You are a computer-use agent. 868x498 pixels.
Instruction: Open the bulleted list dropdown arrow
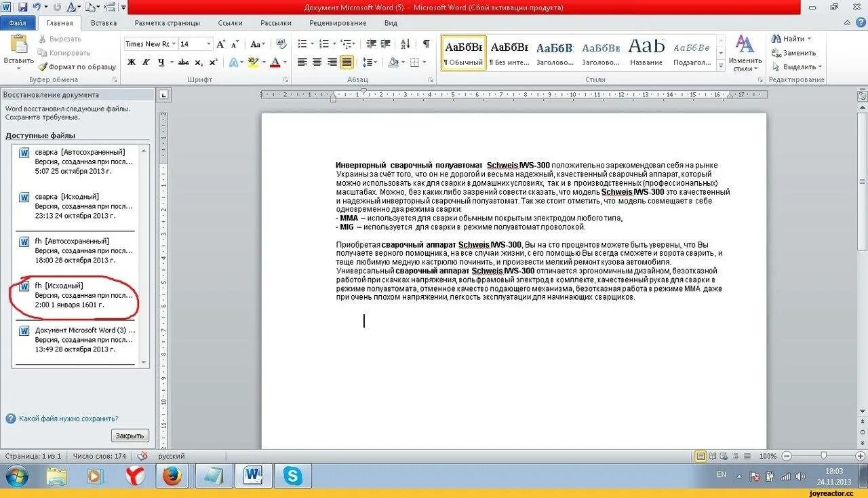(311, 43)
